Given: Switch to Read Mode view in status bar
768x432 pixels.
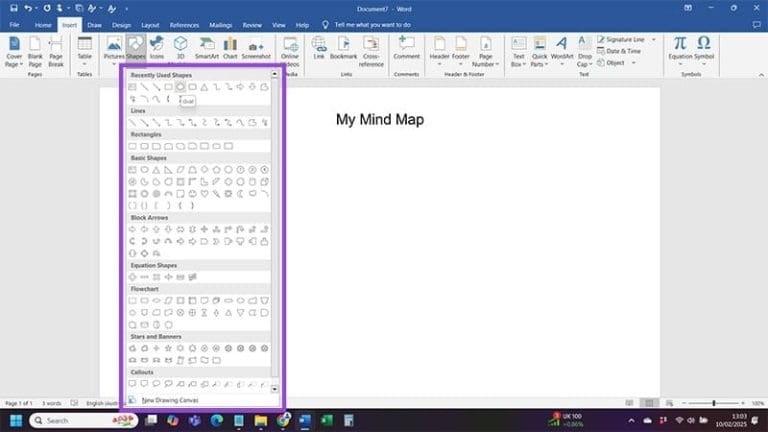Looking at the screenshot, I should 629,403.
